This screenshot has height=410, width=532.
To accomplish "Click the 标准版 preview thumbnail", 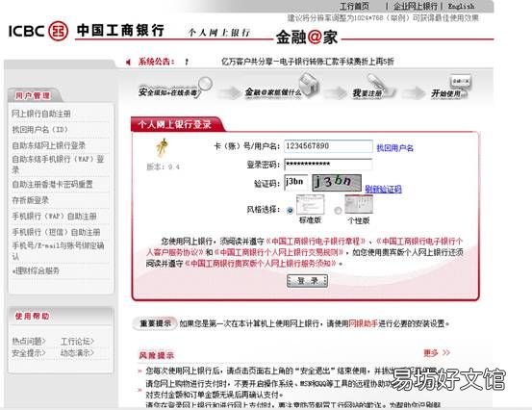I will [x=310, y=204].
